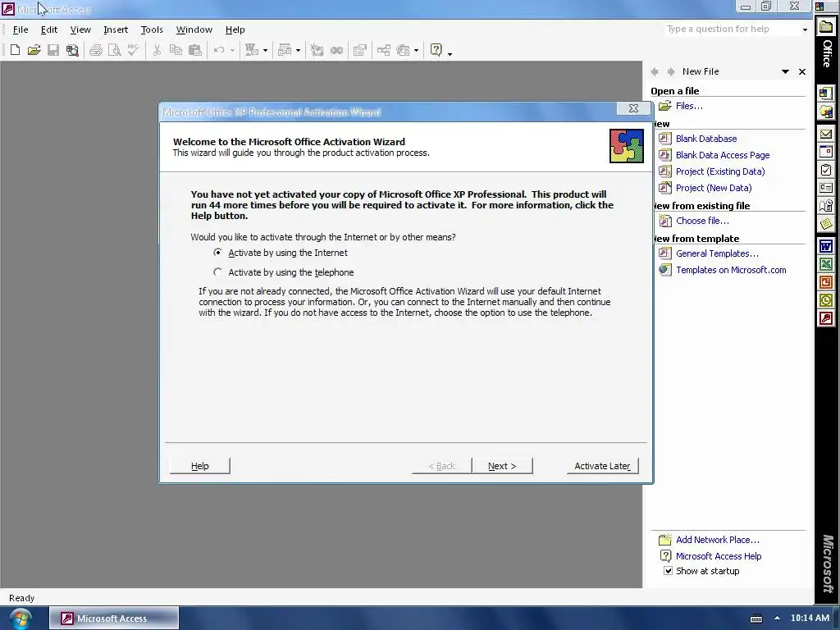840x630 pixels.
Task: Click the Microsoft Script Editor icon
Action: [336, 50]
